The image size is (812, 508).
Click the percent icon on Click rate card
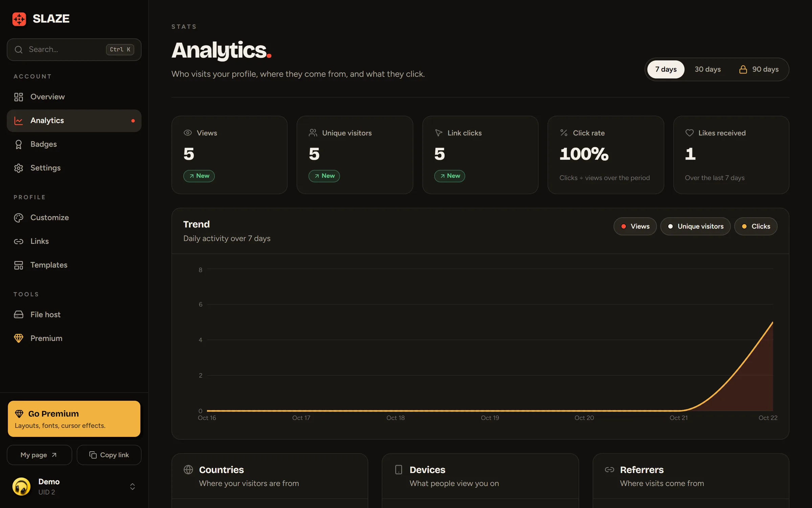[x=564, y=133]
